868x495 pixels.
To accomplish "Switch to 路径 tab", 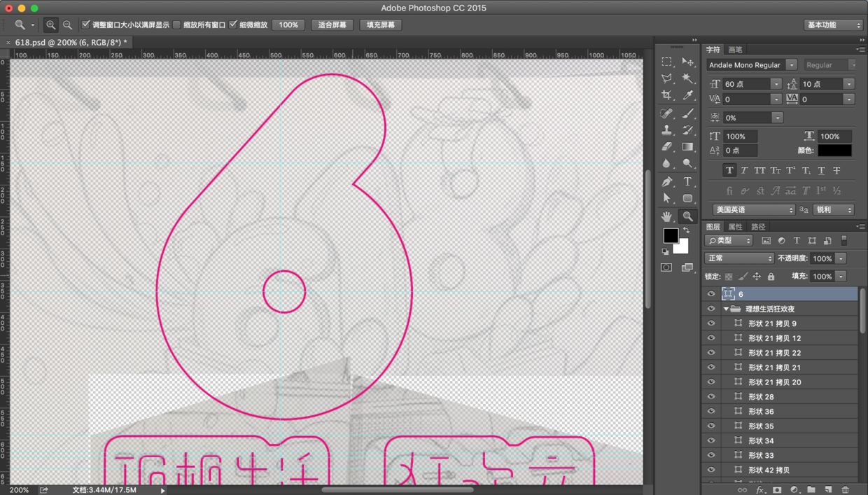I will tap(758, 227).
